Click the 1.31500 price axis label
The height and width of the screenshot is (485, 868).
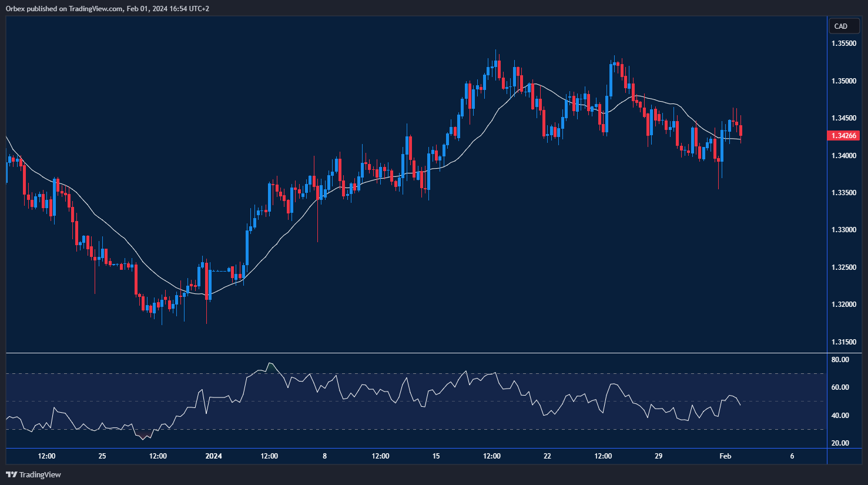[x=843, y=342]
